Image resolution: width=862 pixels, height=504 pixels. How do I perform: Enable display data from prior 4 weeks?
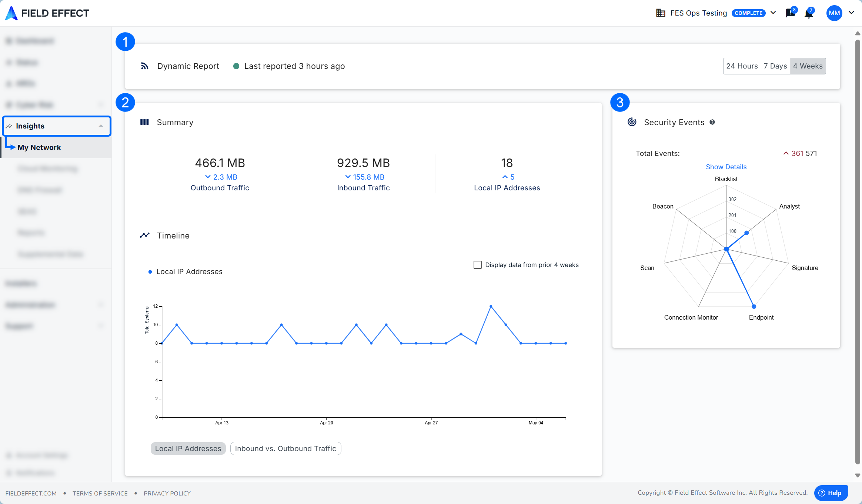click(478, 265)
